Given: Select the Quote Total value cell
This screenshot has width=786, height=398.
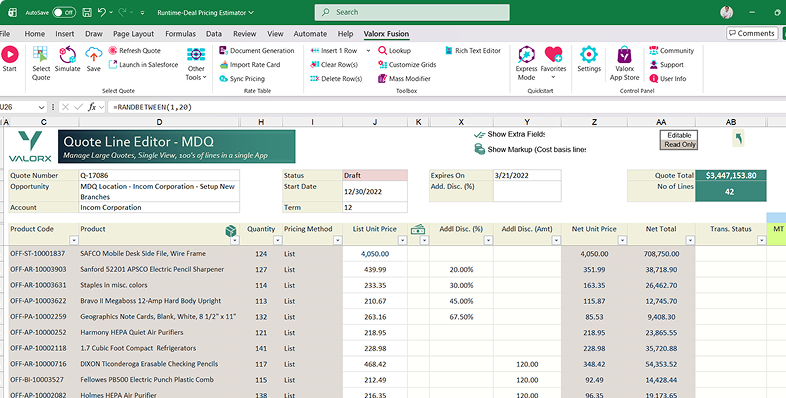Looking at the screenshot, I should click(731, 175).
